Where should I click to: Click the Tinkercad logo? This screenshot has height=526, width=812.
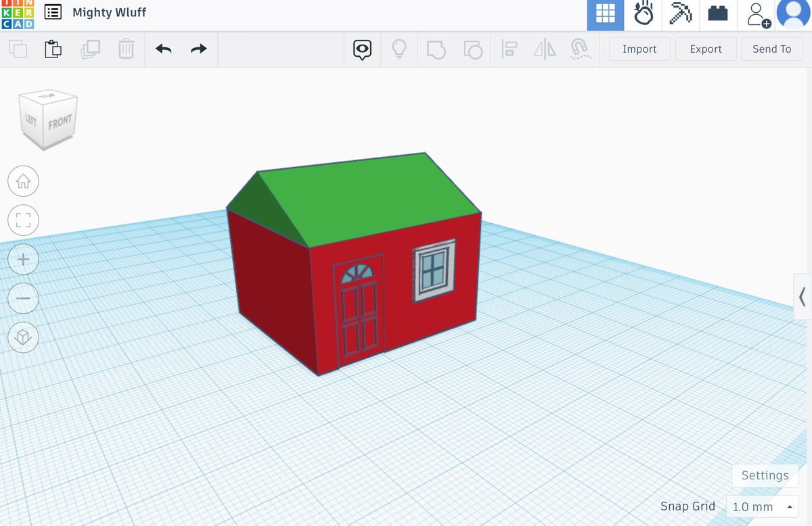[17, 14]
